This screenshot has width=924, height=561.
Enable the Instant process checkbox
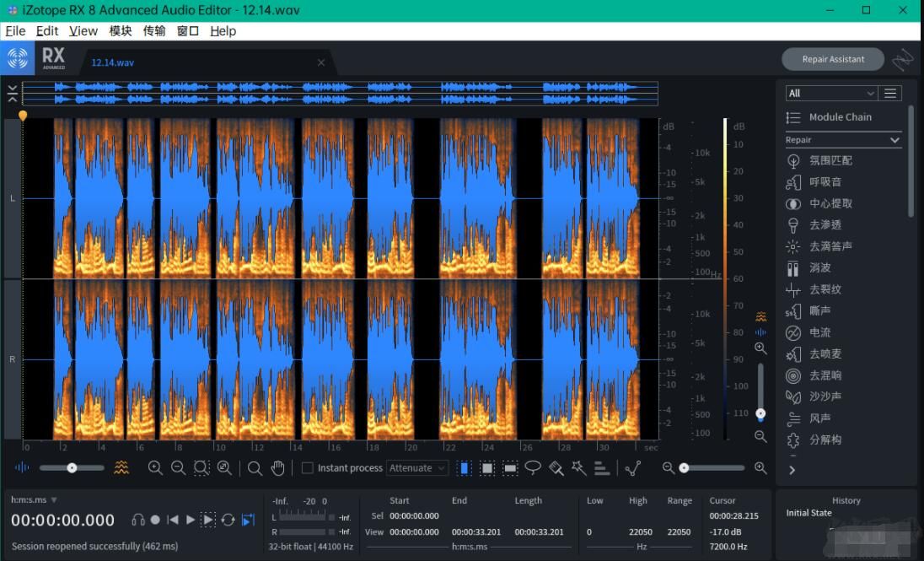[309, 467]
